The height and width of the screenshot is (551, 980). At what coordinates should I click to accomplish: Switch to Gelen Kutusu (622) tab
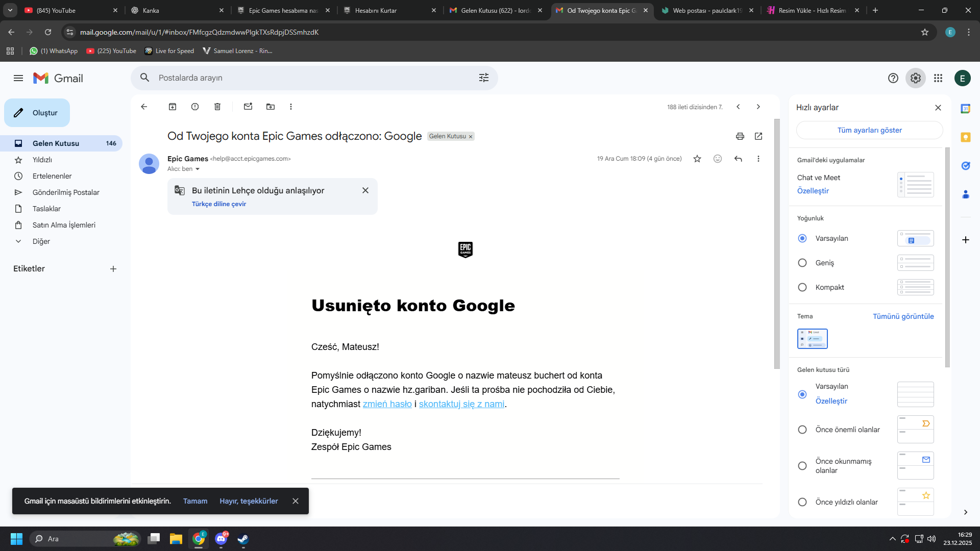point(495,10)
